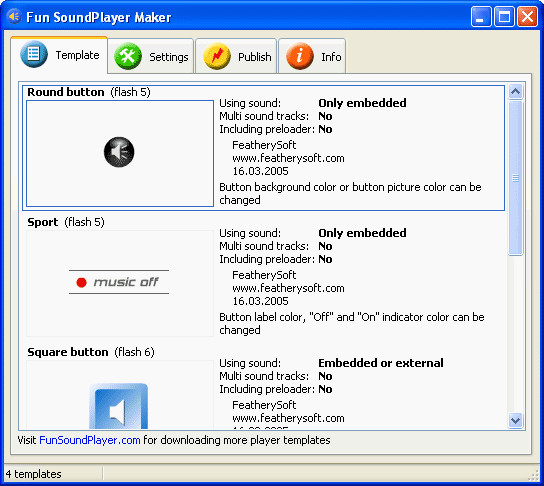Click www.featherysoft.com under Round button template
Viewport: 544px width, 486px height.
[x=288, y=158]
